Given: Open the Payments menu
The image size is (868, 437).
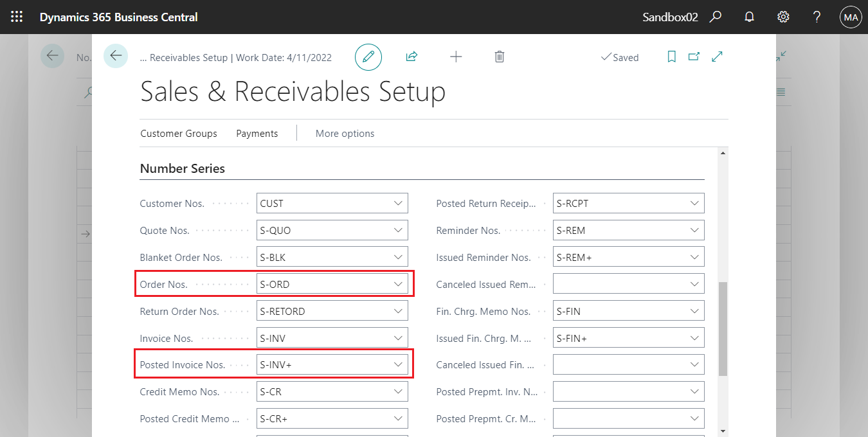Looking at the screenshot, I should [257, 133].
